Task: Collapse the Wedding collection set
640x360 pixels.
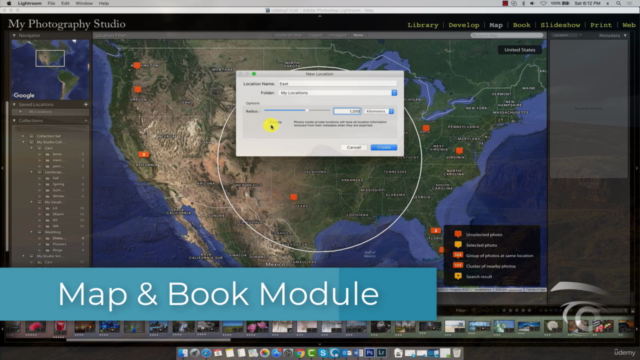Action: [x=31, y=232]
